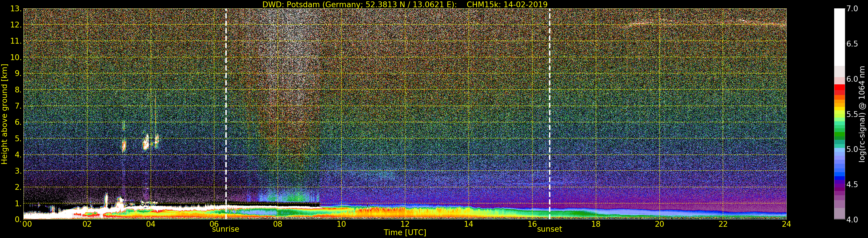Click the time axis tick label "20"
The image size is (868, 238).
click(x=659, y=224)
